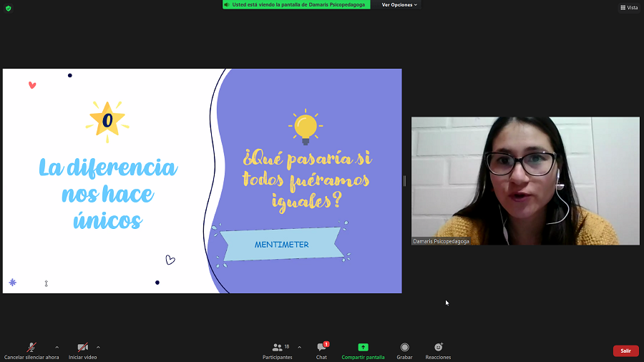Start camera with Iniciar video

[82, 351]
